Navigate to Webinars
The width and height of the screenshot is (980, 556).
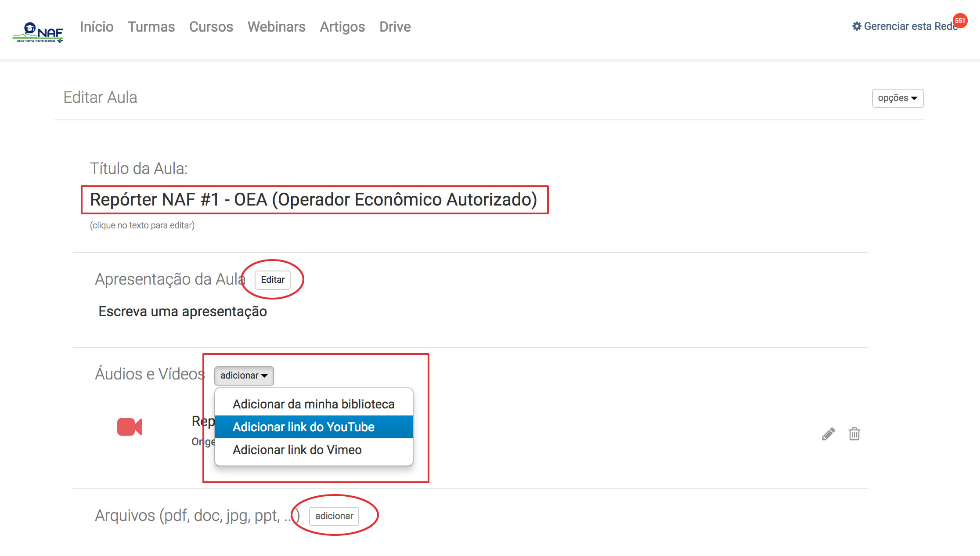[276, 27]
